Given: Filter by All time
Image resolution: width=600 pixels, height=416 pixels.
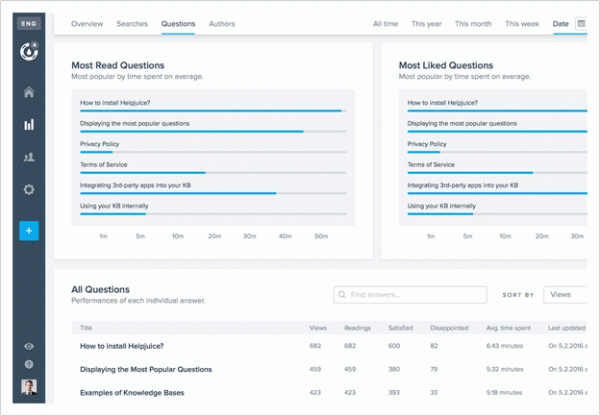Looking at the screenshot, I should [385, 22].
